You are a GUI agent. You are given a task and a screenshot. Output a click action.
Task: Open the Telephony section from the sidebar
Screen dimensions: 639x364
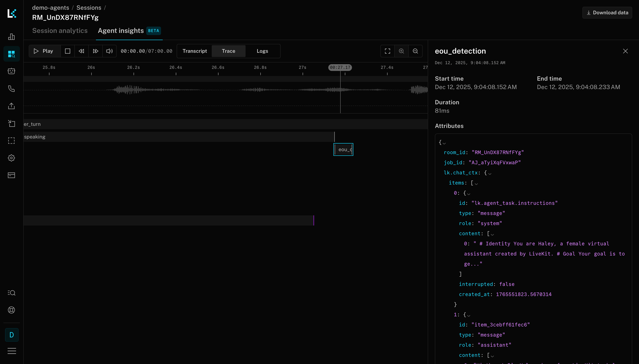[12, 88]
